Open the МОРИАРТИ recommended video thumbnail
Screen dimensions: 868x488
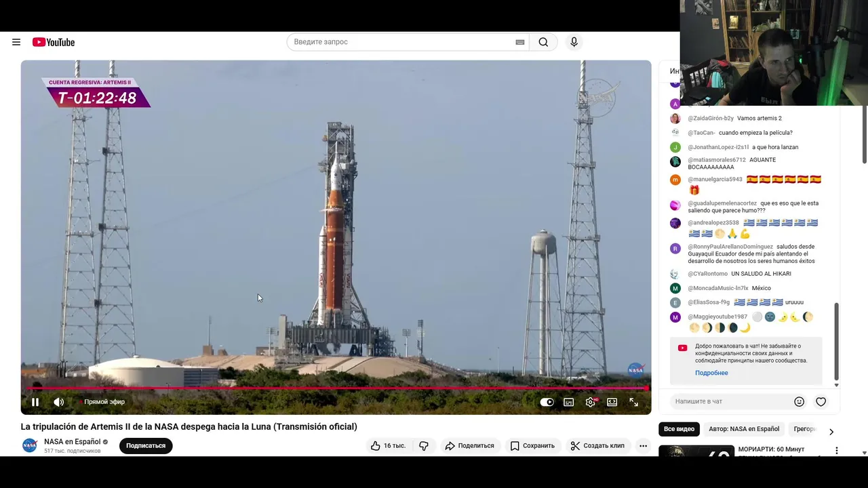pyautogui.click(x=696, y=451)
